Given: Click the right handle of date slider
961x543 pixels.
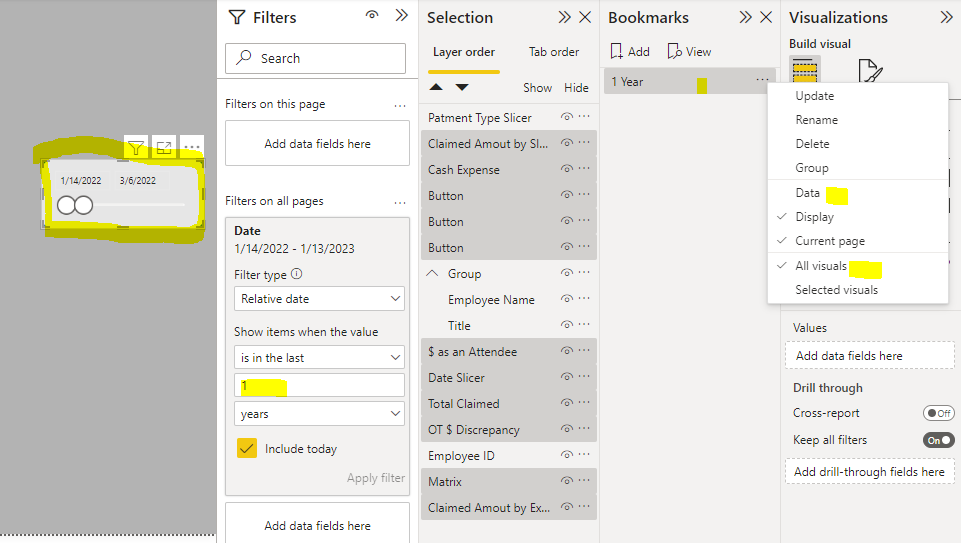Looking at the screenshot, I should [83, 205].
